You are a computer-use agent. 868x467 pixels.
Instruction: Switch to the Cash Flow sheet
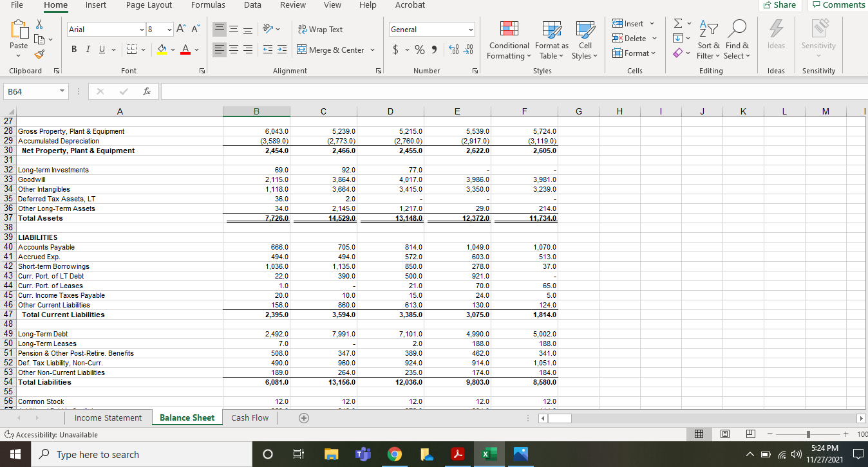click(x=250, y=417)
